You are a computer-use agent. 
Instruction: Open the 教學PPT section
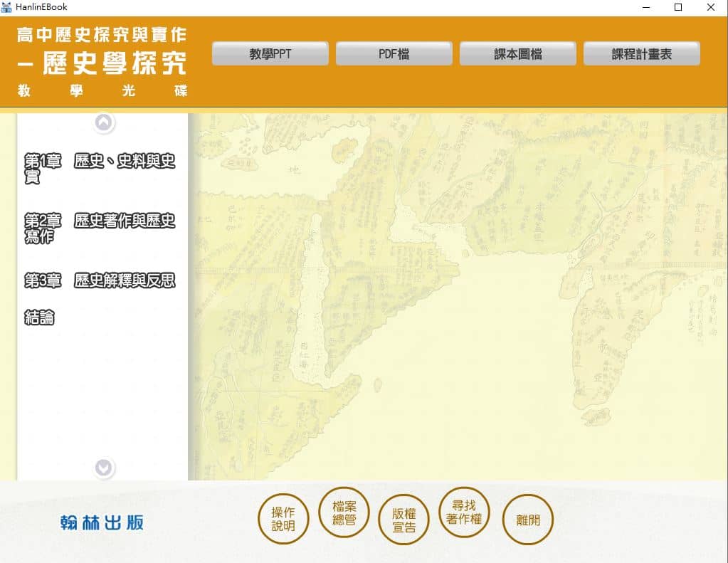(270, 54)
